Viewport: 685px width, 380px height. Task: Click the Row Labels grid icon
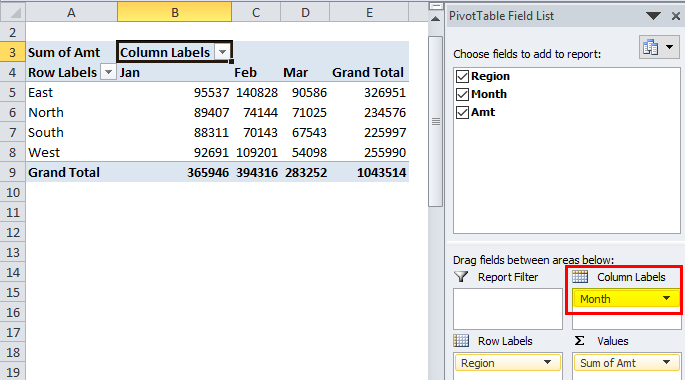click(x=461, y=340)
